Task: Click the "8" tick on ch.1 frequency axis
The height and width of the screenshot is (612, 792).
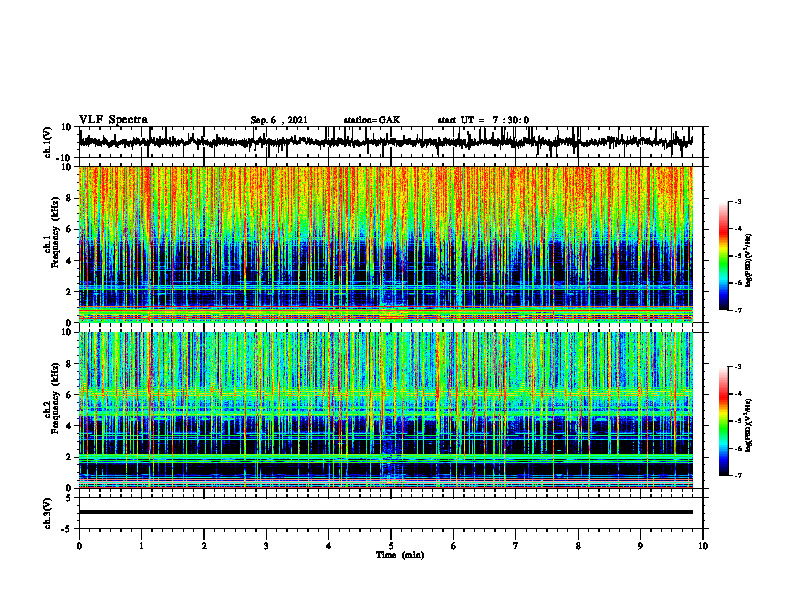Action: pos(69,198)
